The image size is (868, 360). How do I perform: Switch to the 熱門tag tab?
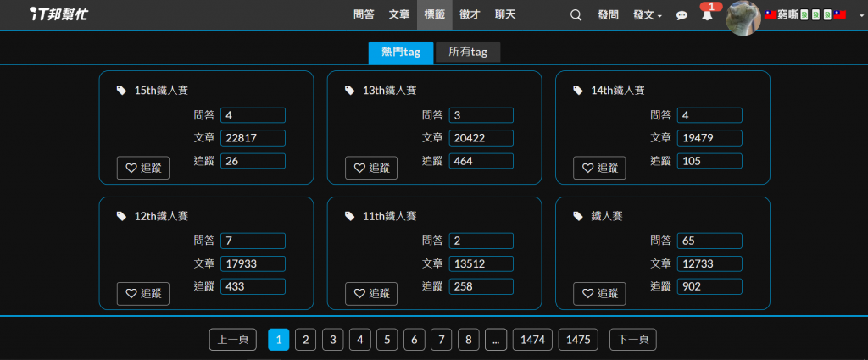point(401,53)
